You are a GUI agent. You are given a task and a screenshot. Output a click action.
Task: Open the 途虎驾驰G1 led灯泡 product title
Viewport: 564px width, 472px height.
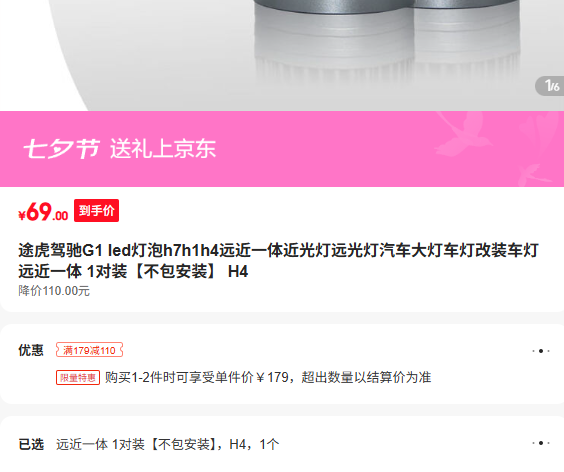278,261
